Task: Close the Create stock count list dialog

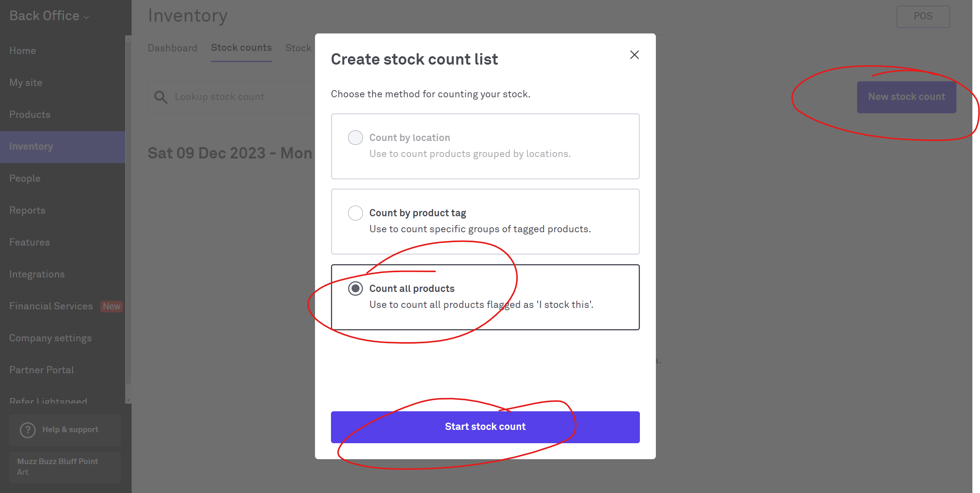Action: point(634,55)
